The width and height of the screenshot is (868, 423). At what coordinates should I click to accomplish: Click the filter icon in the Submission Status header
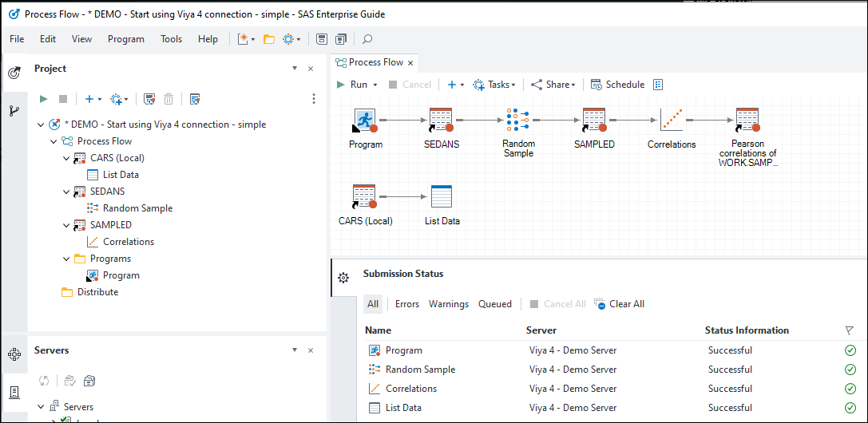[849, 330]
